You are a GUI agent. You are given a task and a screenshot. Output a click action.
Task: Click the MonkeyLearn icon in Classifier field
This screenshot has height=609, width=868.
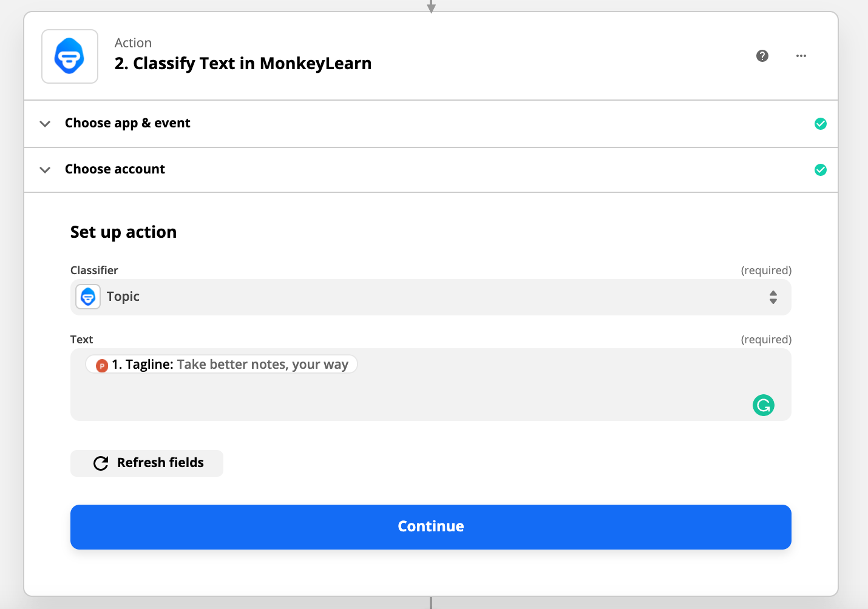point(88,297)
